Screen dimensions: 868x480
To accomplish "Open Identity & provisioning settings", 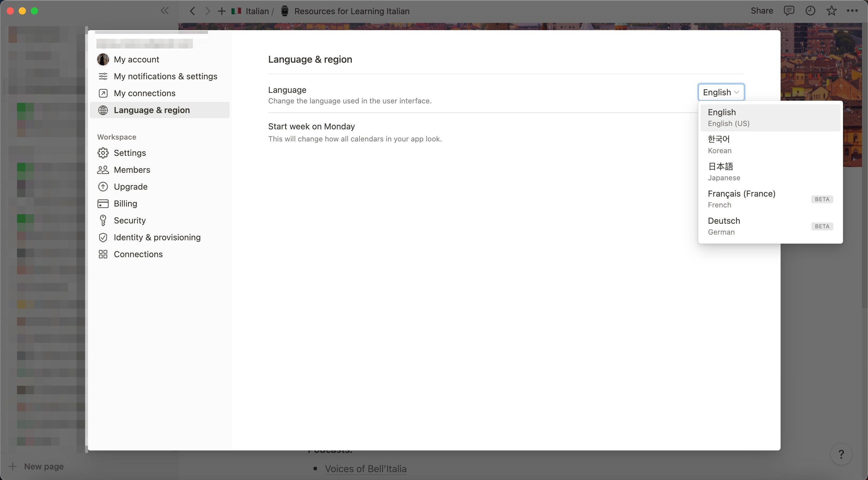I will pos(157,237).
